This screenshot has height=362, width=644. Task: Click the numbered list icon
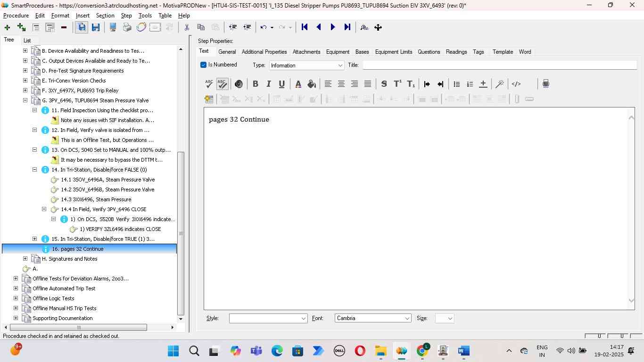point(470,84)
